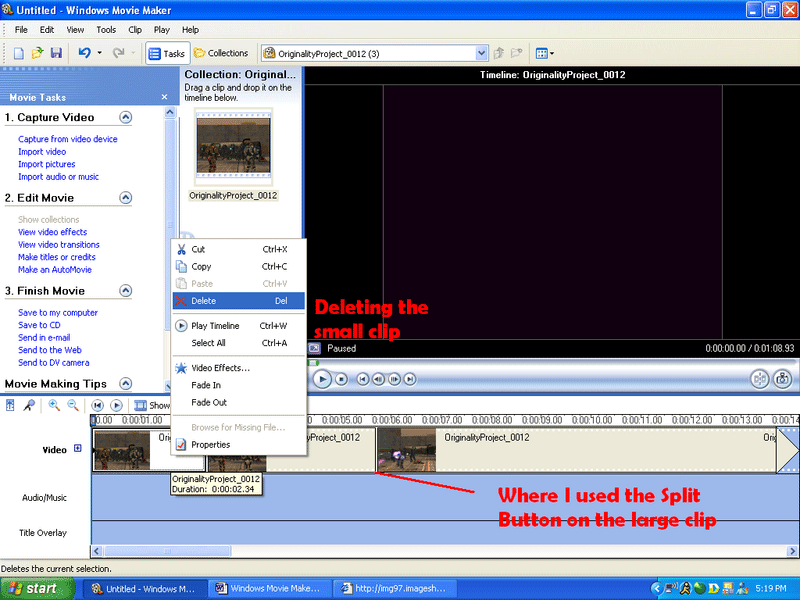Toggle the Collections pane button
The height and width of the screenshot is (600, 800).
tap(221, 53)
